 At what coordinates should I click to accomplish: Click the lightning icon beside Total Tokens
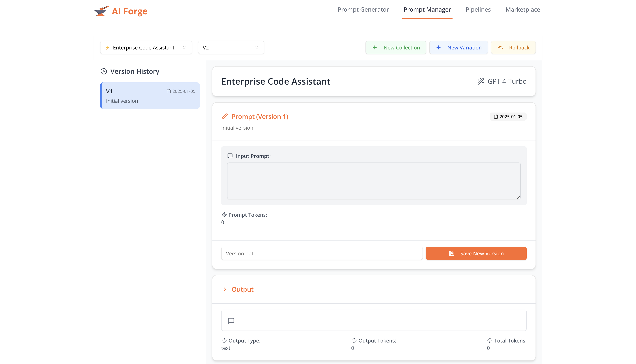490,340
